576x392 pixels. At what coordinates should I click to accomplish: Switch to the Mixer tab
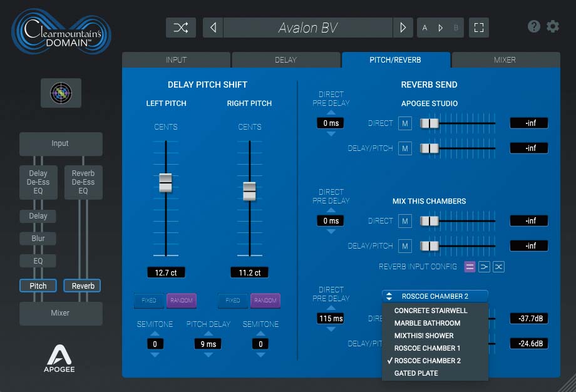(505, 60)
